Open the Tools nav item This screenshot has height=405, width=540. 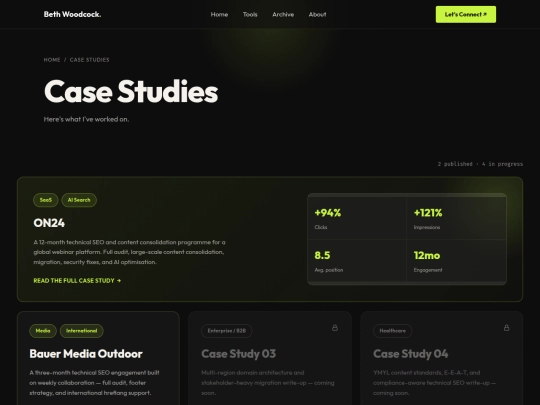pos(250,14)
